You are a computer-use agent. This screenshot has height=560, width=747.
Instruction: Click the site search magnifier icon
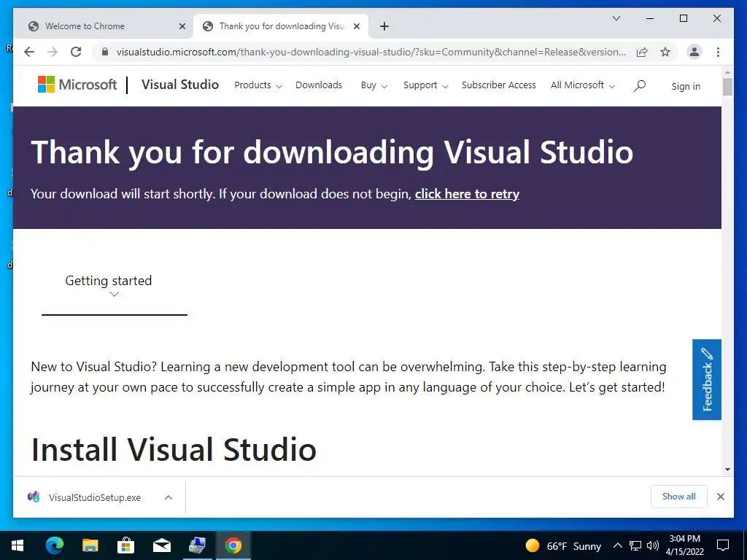pos(640,86)
